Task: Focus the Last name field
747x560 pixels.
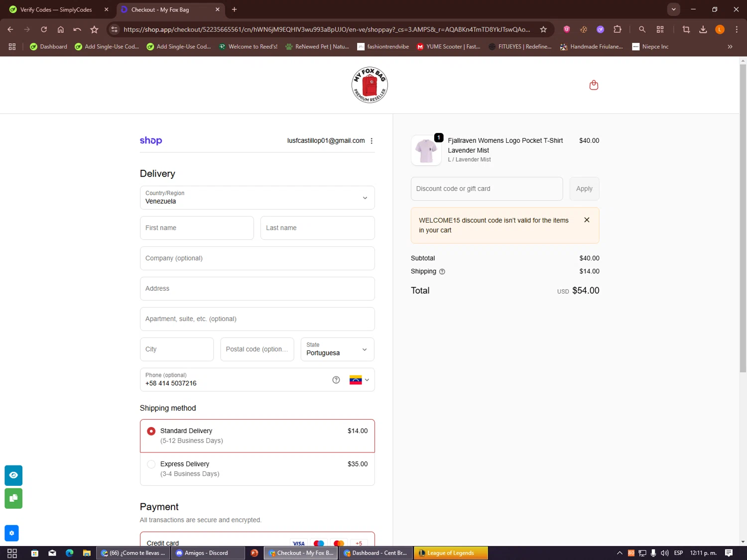Action: pos(317,228)
